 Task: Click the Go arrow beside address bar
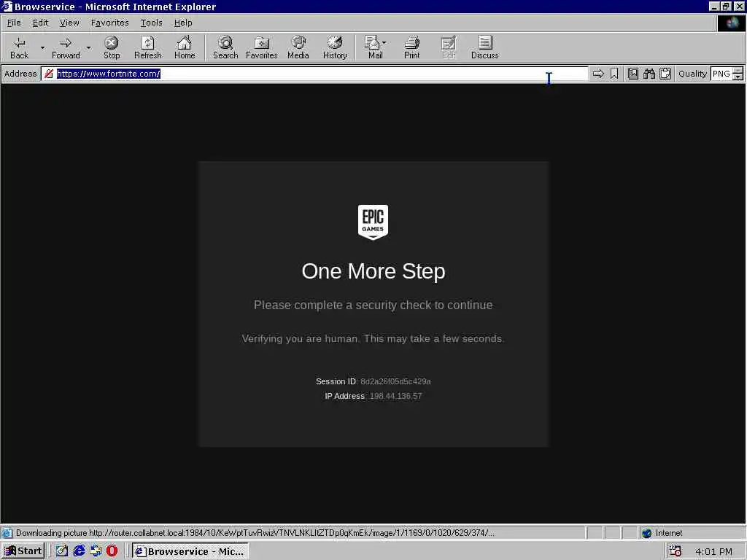pos(598,74)
